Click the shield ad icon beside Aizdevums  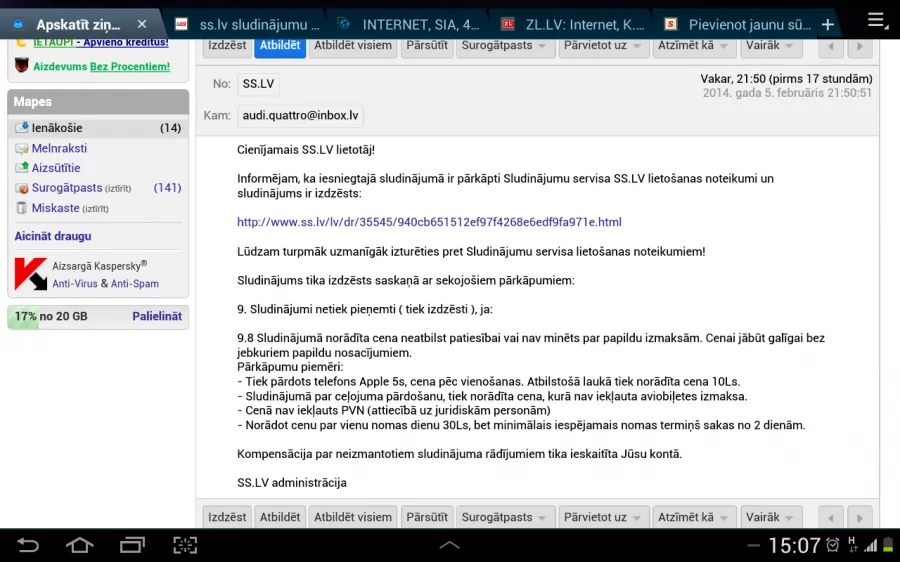point(22,65)
